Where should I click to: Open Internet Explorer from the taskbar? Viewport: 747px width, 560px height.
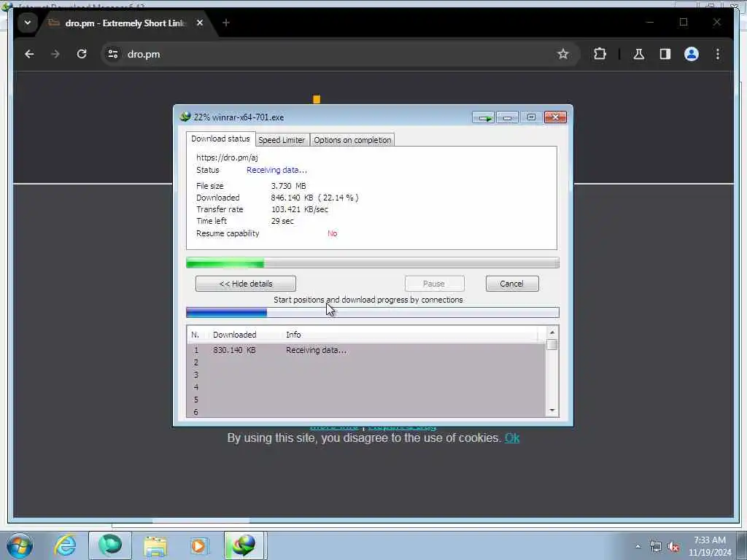click(x=65, y=545)
